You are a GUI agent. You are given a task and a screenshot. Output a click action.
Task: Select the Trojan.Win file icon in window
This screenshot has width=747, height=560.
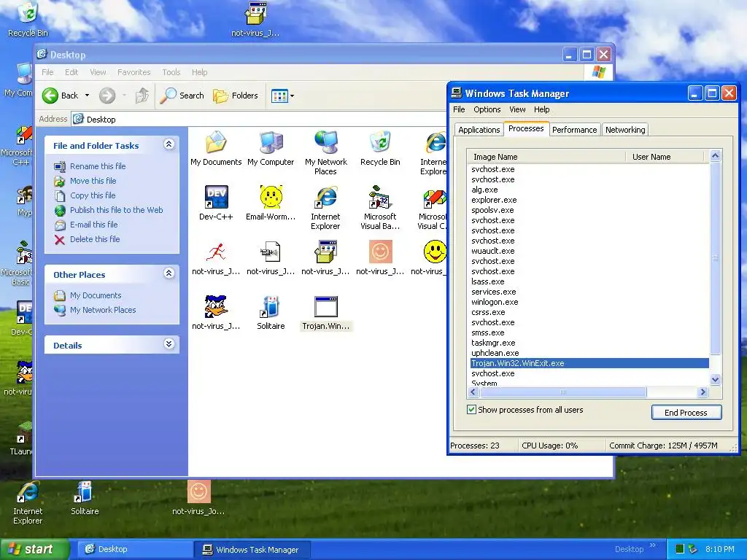326,307
